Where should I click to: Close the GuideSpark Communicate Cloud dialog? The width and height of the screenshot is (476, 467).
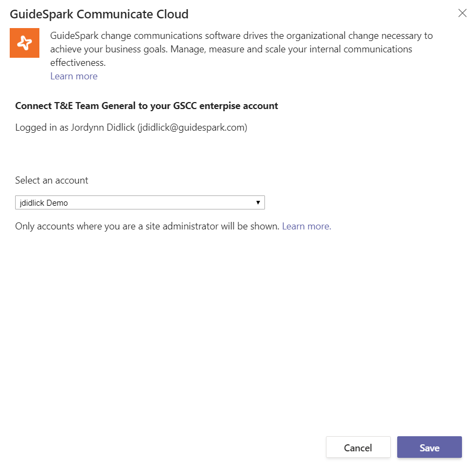click(462, 13)
